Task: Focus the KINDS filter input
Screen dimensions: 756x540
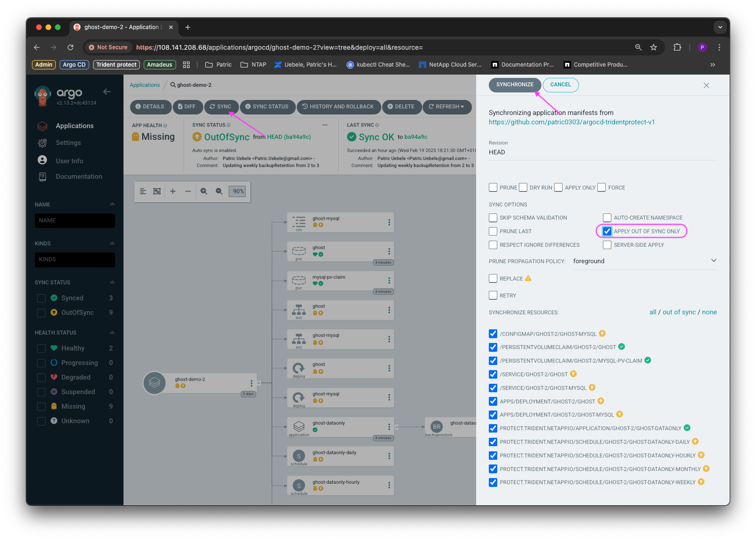Action: [75, 259]
